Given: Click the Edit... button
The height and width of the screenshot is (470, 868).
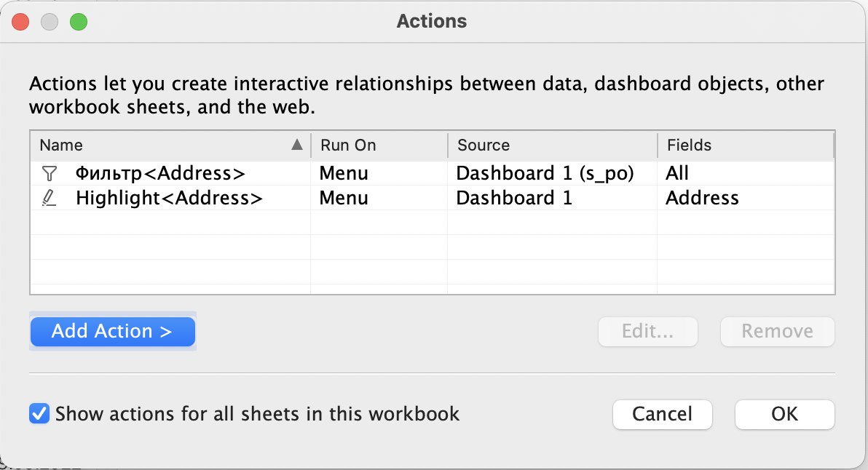Looking at the screenshot, I should (647, 331).
